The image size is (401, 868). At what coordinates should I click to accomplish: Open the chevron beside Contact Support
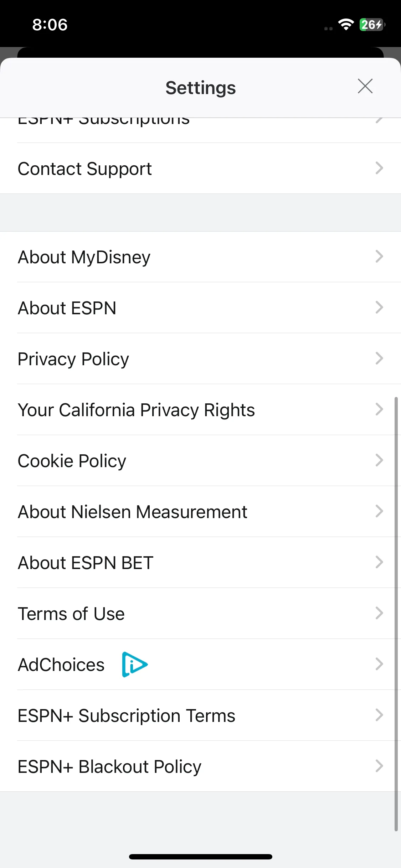pyautogui.click(x=379, y=168)
